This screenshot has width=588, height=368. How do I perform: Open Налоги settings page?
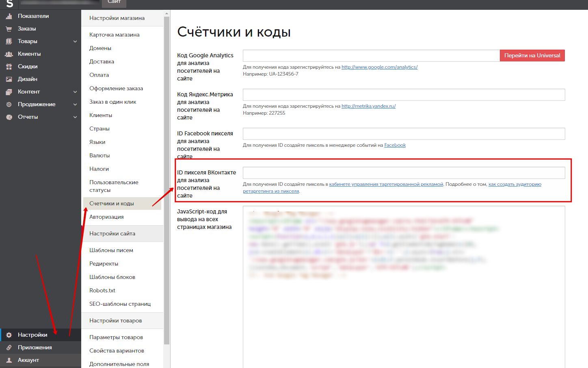tap(99, 169)
